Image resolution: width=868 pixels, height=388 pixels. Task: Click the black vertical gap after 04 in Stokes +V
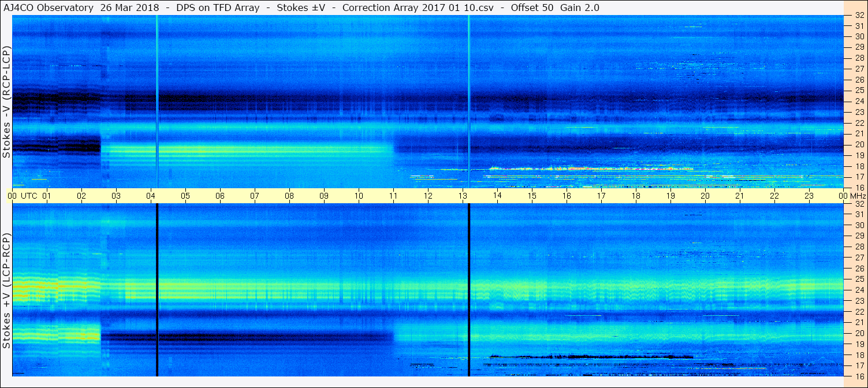pyautogui.click(x=157, y=290)
